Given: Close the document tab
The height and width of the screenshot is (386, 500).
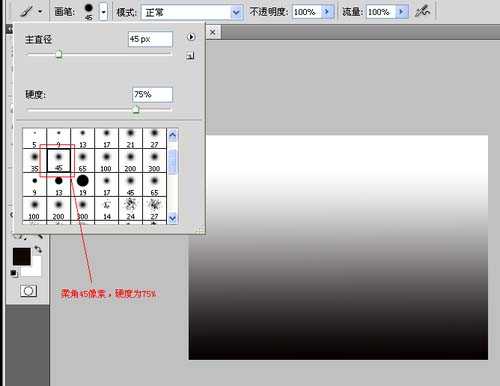Looking at the screenshot, I should tap(212, 32).
